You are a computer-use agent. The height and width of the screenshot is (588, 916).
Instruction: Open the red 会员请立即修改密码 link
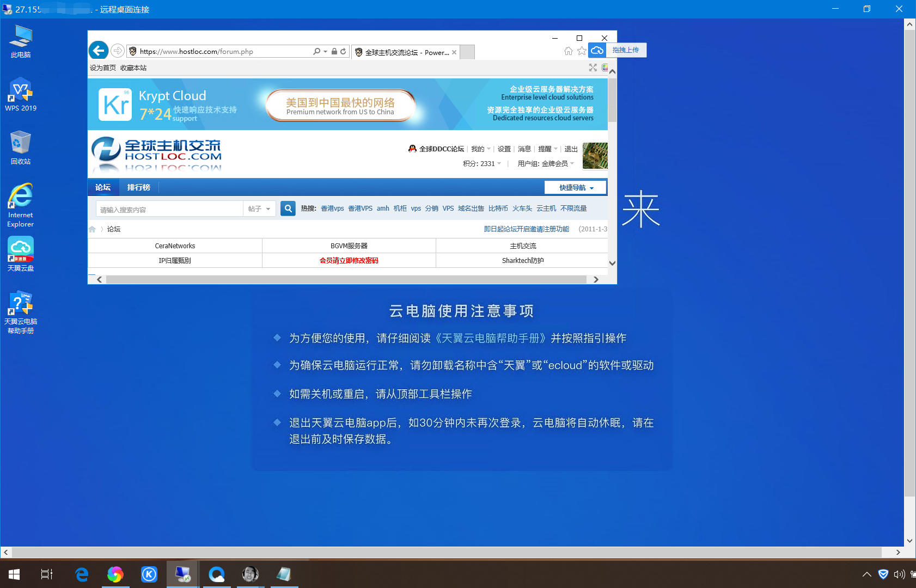point(349,260)
